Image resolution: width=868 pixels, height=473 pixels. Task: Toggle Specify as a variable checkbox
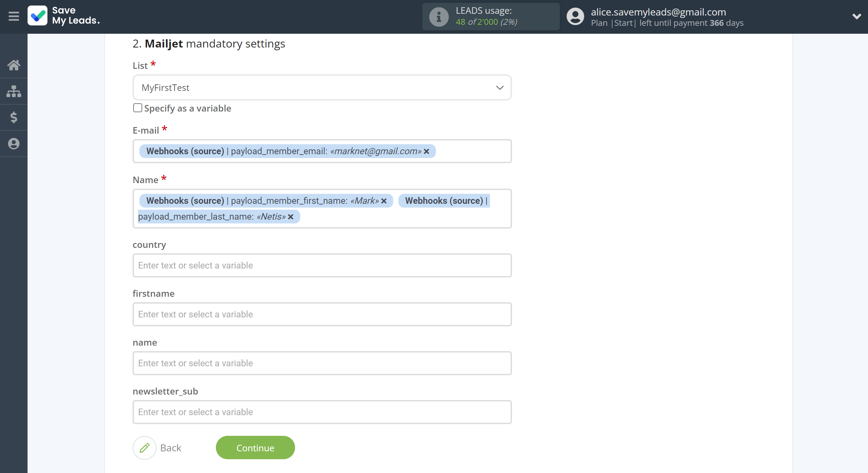click(x=137, y=108)
